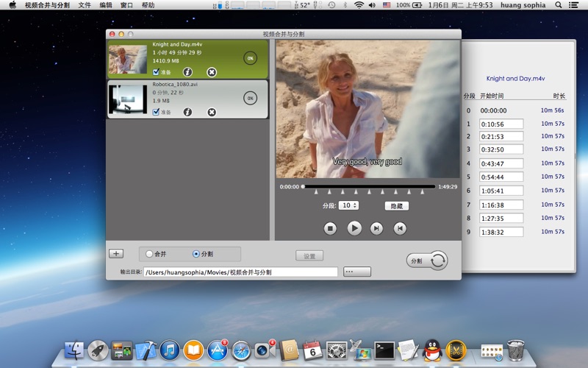Viewport: 588px width, 368px height.
Task: Open Finder from the Dock
Action: click(x=74, y=350)
